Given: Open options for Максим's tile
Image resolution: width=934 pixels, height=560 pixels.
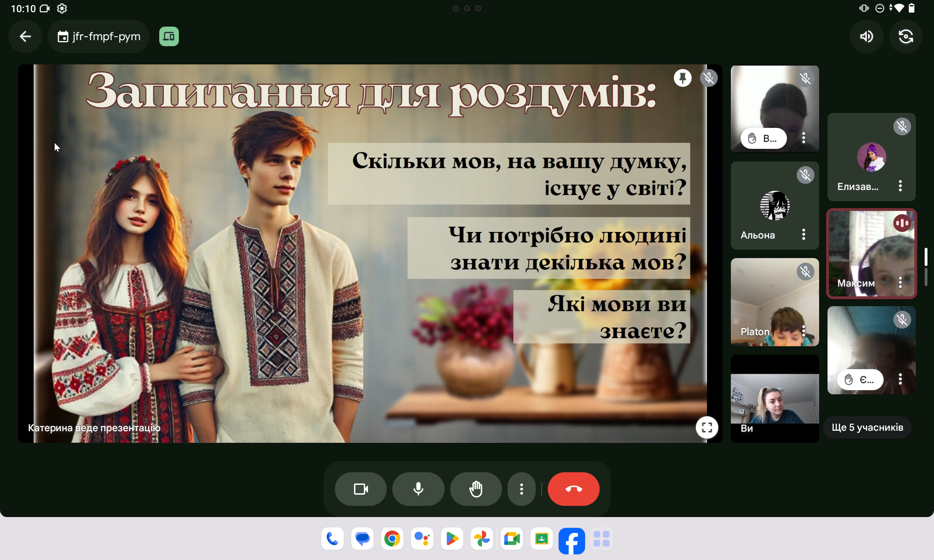Looking at the screenshot, I should (x=900, y=282).
